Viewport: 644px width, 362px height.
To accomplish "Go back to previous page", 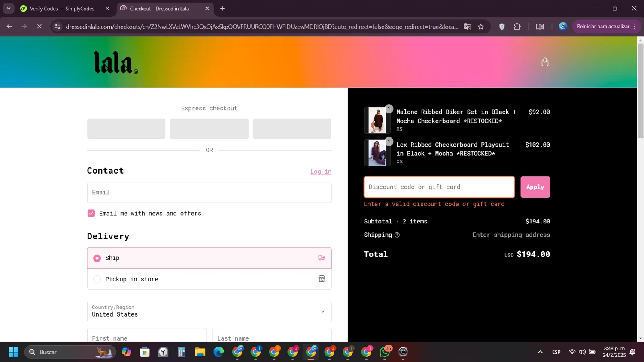I will coord(9,27).
